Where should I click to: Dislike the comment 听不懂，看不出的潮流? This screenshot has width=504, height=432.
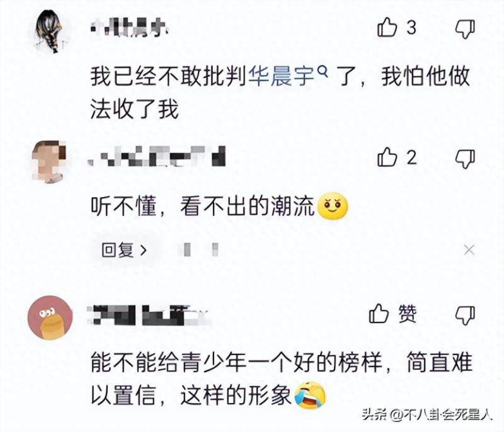[x=465, y=159]
